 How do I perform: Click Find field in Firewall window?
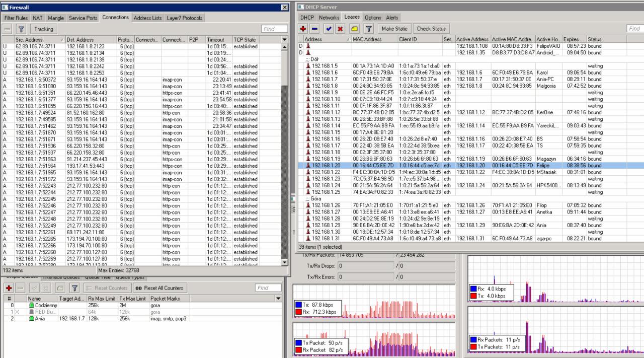tap(275, 29)
